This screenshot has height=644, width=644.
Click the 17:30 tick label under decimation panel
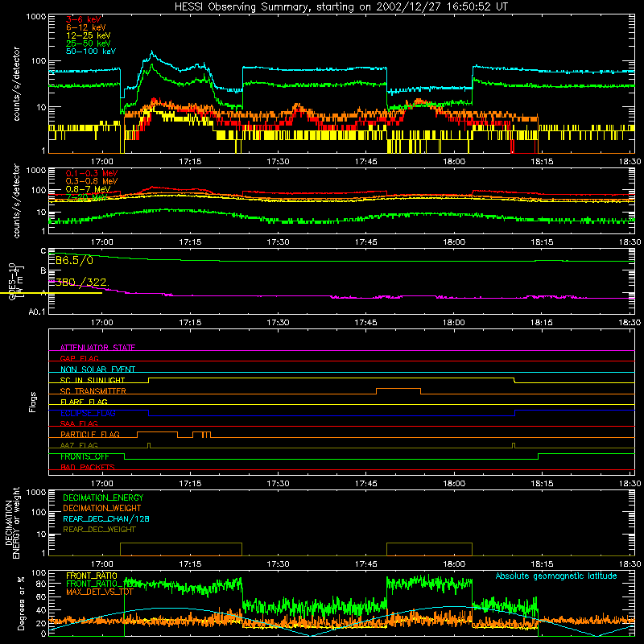[278, 564]
